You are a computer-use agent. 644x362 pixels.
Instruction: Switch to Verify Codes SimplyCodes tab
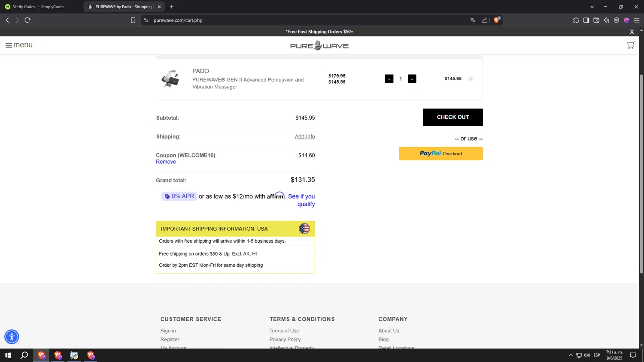click(39, 7)
